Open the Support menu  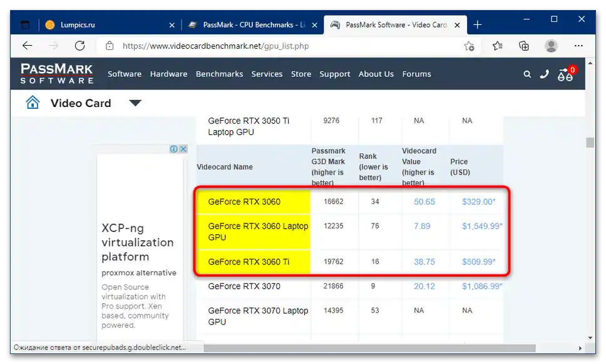pyautogui.click(x=335, y=74)
